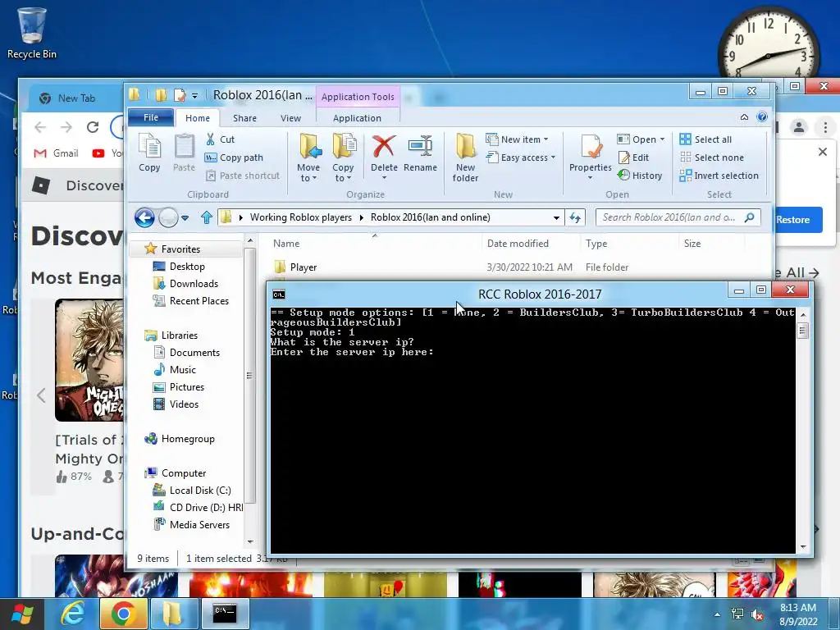Open the Easy access dropdown

point(521,157)
